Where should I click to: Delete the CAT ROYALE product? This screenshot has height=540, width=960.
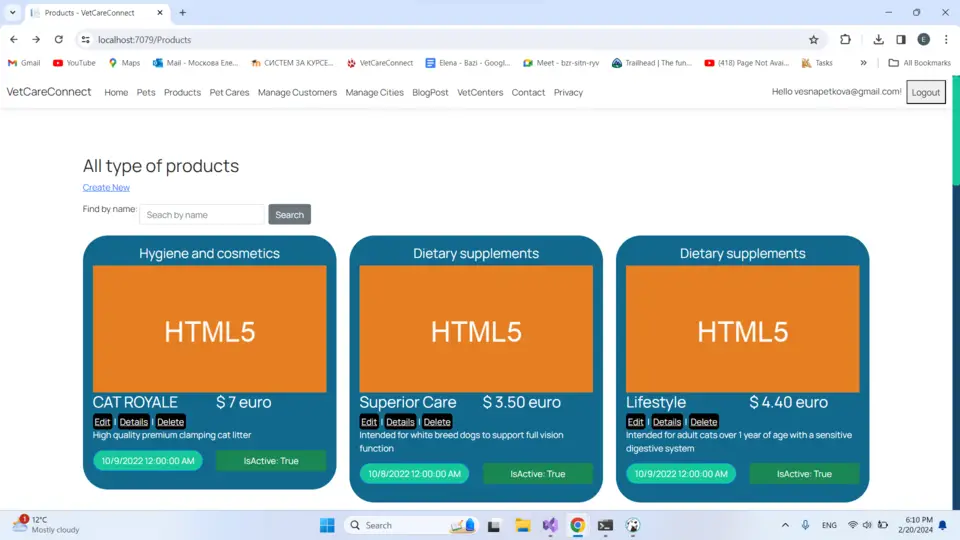point(170,422)
